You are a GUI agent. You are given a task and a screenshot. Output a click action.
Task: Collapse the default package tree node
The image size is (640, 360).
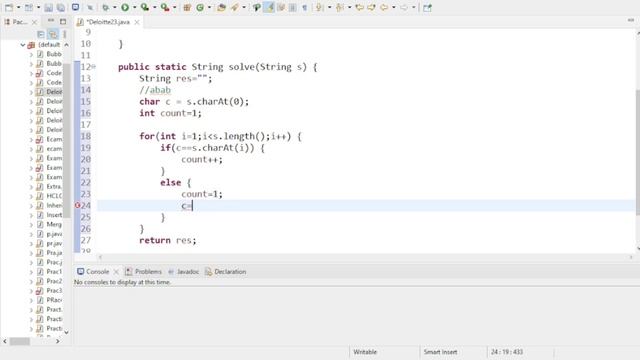point(23,45)
